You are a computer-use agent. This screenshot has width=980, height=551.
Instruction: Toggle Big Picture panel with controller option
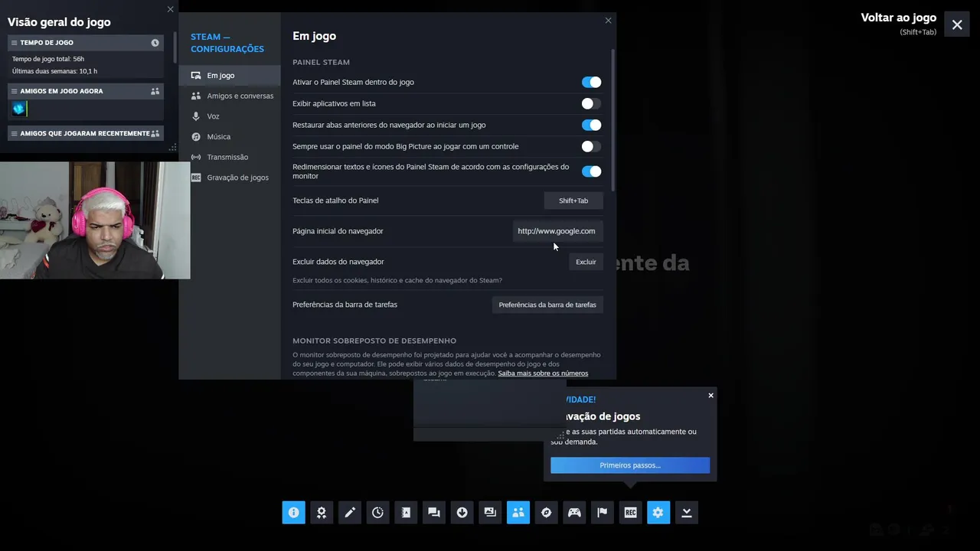591,146
